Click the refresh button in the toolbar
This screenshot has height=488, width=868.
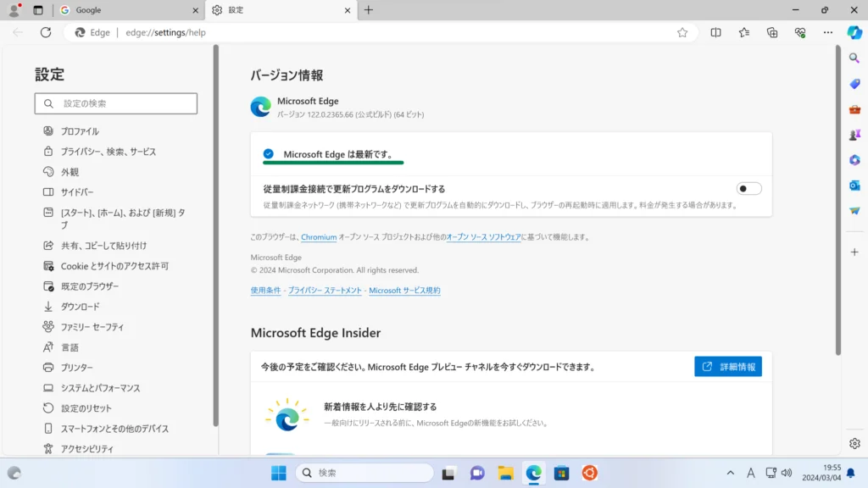pyautogui.click(x=46, y=32)
